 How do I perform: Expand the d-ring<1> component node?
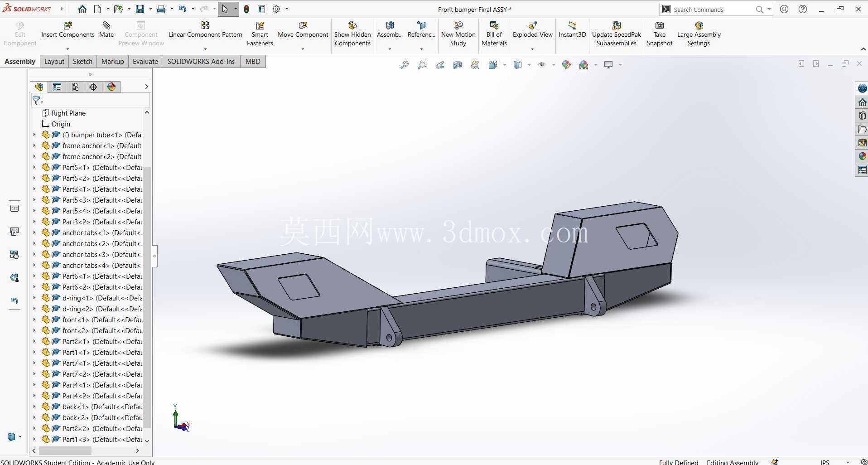[34, 298]
